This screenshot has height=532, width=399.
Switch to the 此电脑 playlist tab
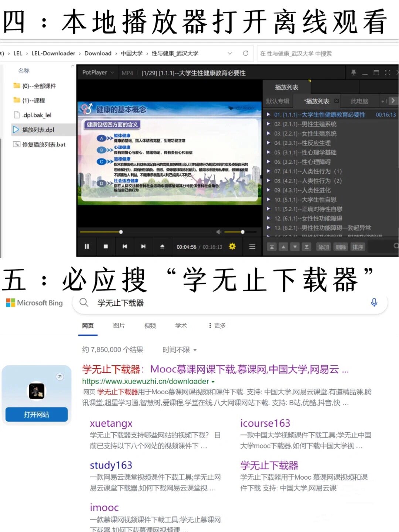pyautogui.click(x=359, y=101)
